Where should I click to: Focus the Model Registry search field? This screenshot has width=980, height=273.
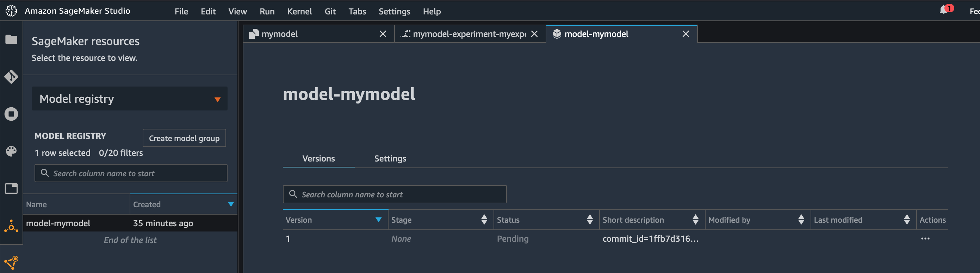[131, 173]
